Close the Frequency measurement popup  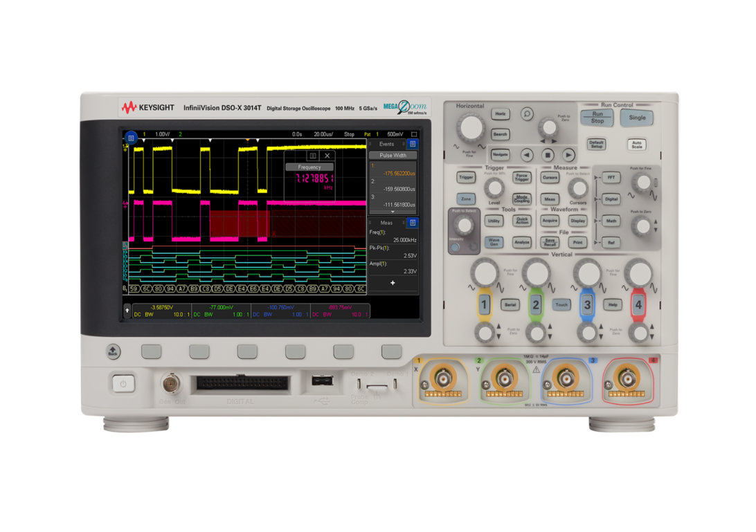pos(327,156)
